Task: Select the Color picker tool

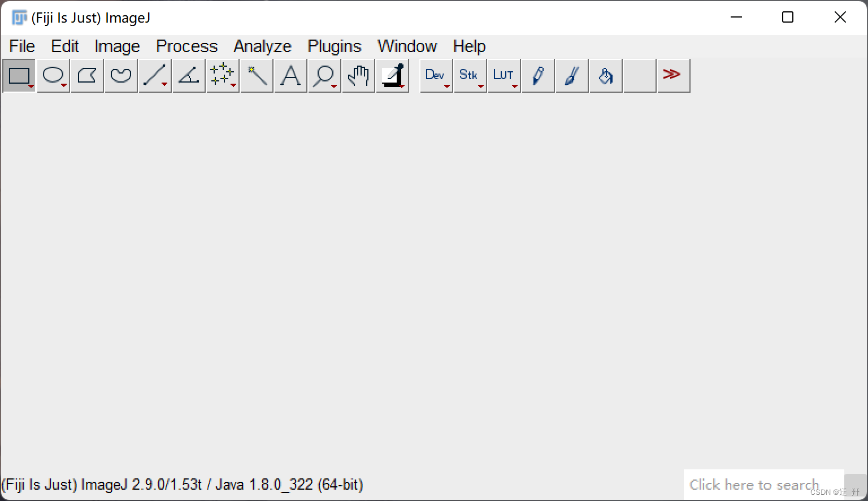Action: (392, 75)
